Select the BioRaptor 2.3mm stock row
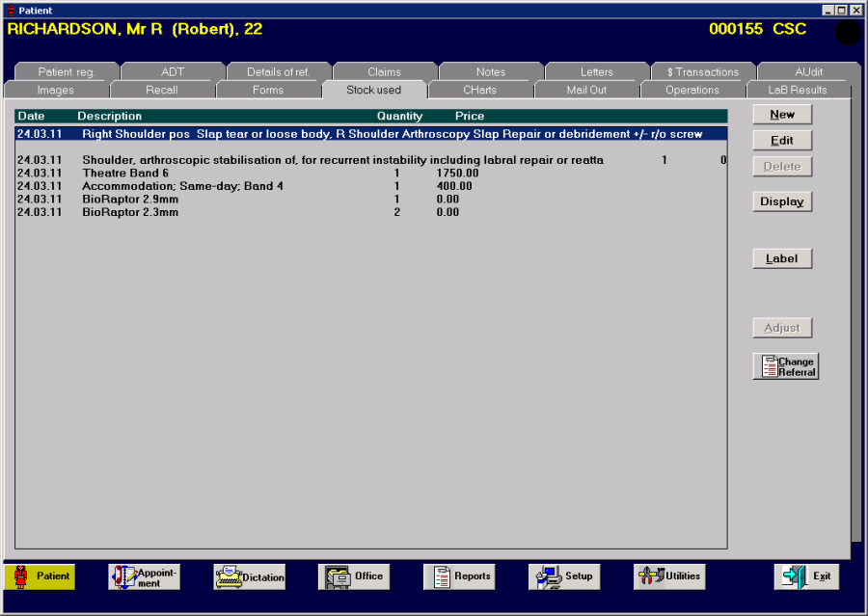The height and width of the screenshot is (616, 868). coord(371,212)
